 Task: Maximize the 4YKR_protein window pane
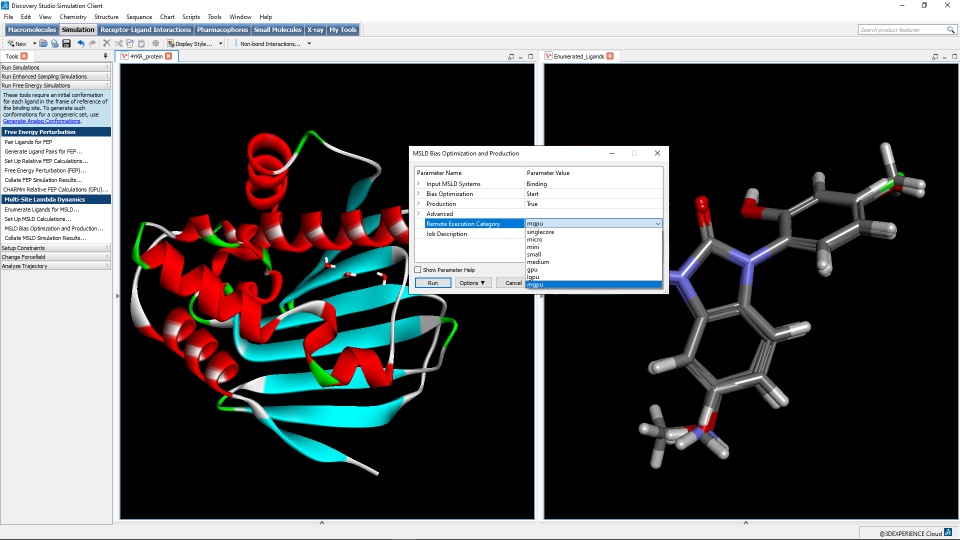[531, 56]
